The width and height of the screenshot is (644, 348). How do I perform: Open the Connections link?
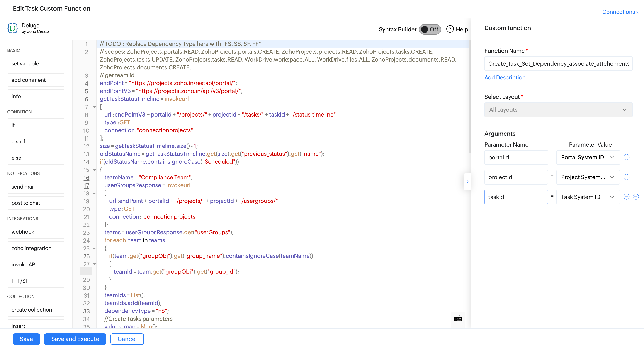[x=620, y=12]
